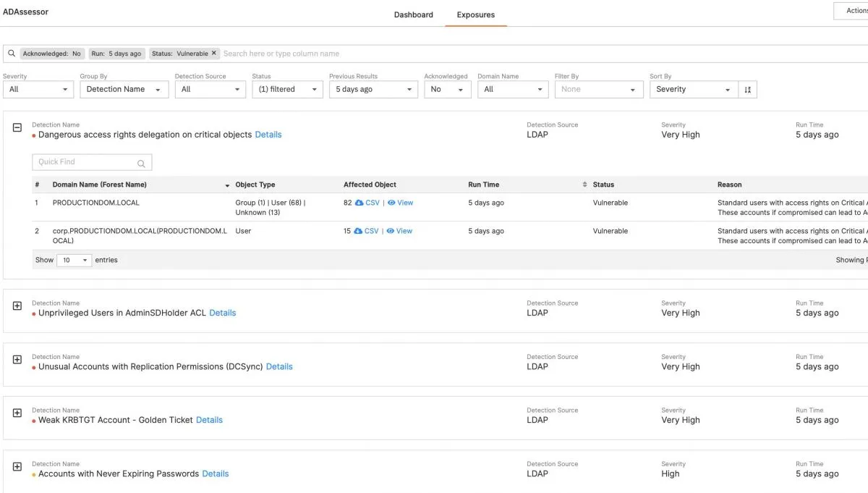
Task: Remove the Status: Vulnerable filter chip
Action: (214, 54)
